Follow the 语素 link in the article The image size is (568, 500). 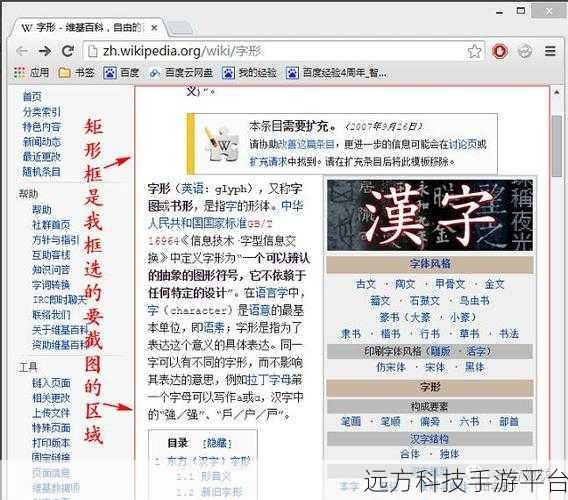coord(214,328)
